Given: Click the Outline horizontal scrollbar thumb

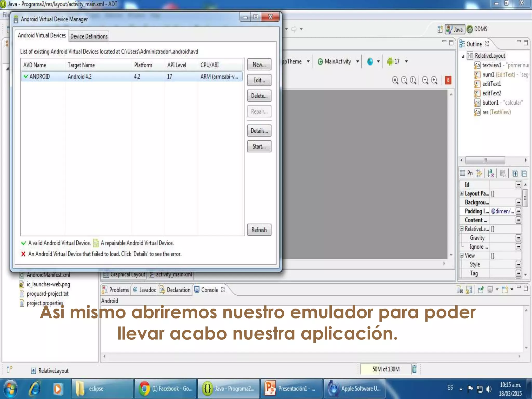Looking at the screenshot, I should point(485,160).
